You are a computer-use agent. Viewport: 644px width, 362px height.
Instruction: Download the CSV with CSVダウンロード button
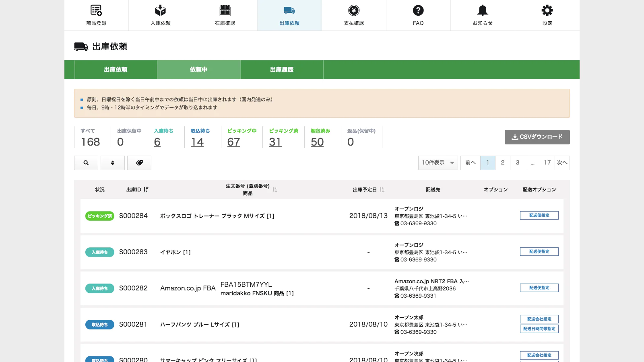[x=537, y=137]
